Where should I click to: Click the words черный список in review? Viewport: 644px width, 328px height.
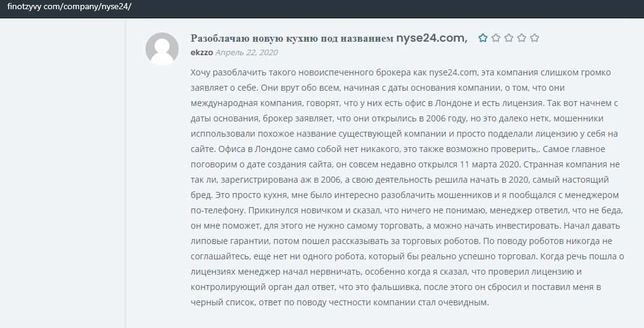(x=223, y=303)
